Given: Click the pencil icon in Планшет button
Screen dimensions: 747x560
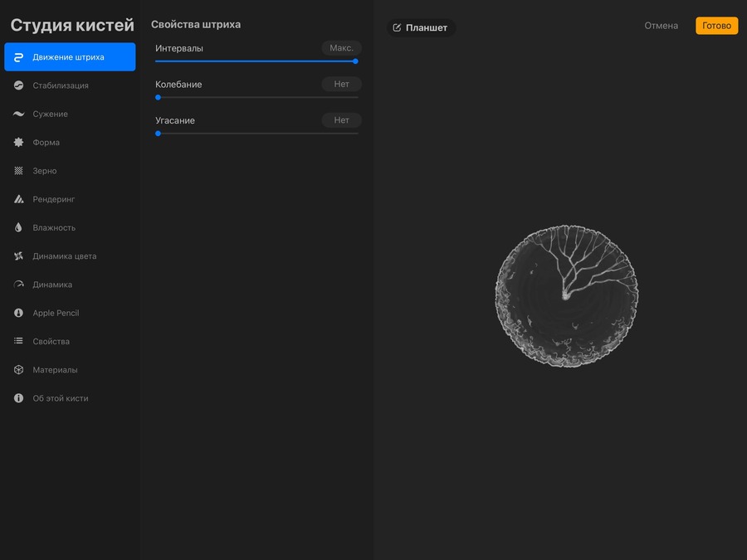Looking at the screenshot, I should point(397,27).
